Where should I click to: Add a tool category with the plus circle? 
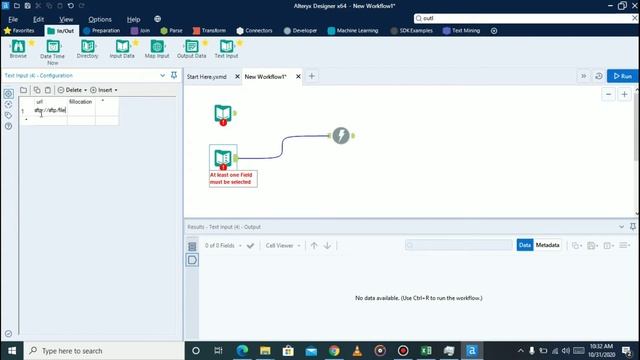(x=494, y=31)
